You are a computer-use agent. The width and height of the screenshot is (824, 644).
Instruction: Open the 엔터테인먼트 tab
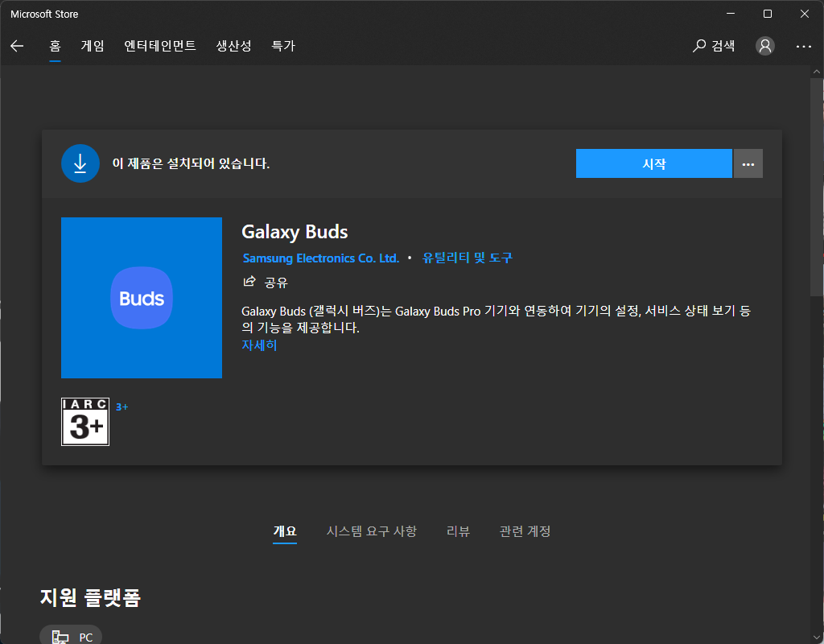point(160,46)
